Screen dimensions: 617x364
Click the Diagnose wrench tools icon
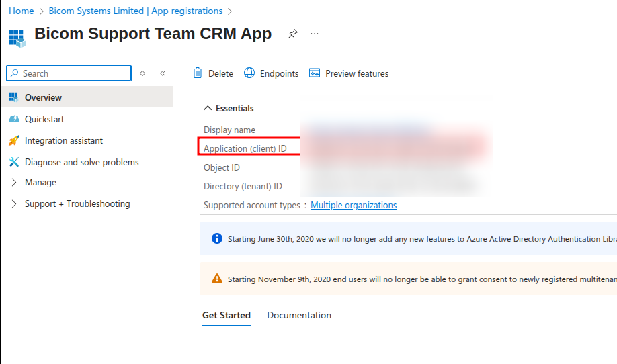[13, 162]
